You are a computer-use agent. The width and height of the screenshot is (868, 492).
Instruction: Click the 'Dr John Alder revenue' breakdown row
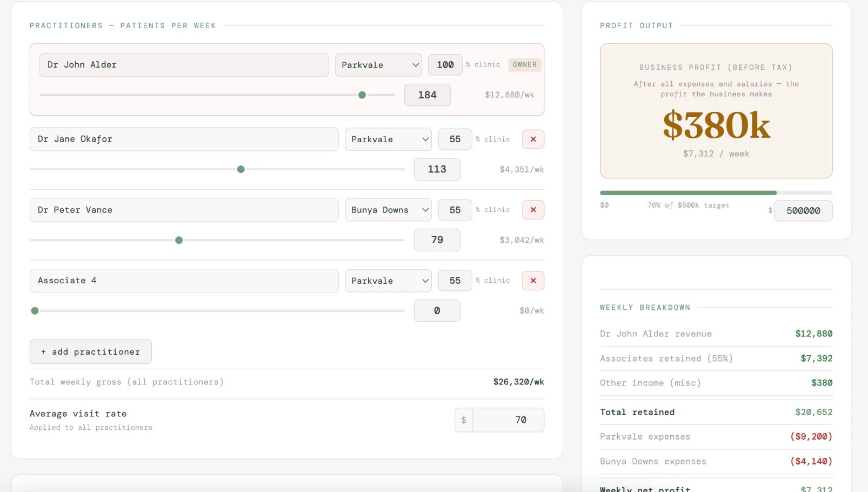point(716,334)
